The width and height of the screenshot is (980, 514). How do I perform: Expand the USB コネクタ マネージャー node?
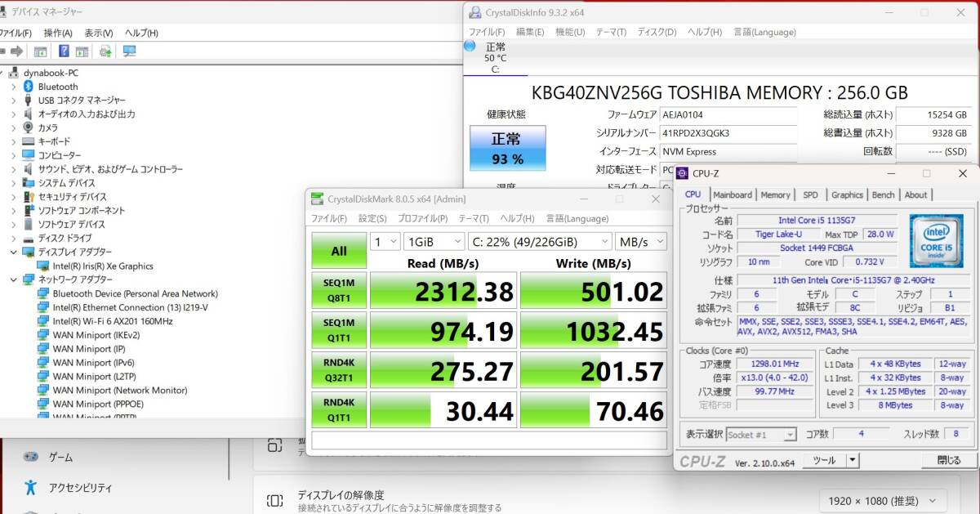(x=13, y=100)
